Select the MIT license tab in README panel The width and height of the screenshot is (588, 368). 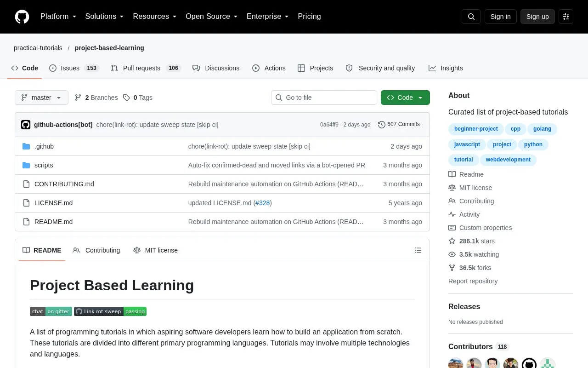pos(155,250)
